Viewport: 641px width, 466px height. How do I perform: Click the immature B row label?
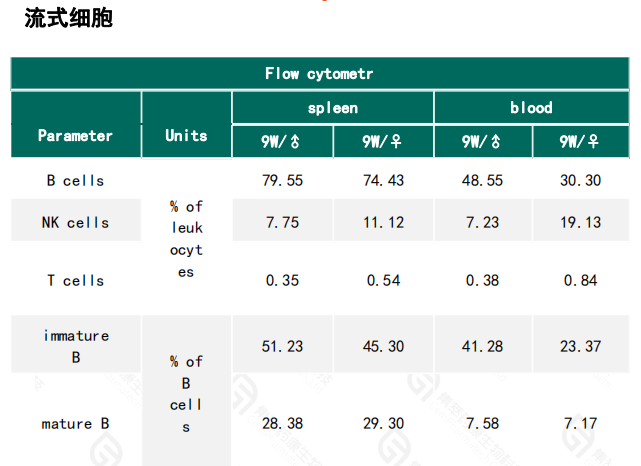pos(76,346)
